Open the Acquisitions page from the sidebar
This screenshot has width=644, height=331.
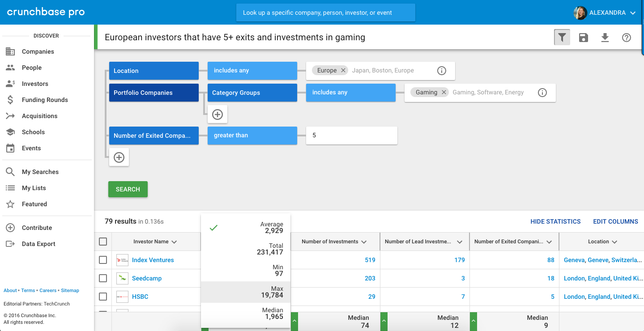[39, 115]
